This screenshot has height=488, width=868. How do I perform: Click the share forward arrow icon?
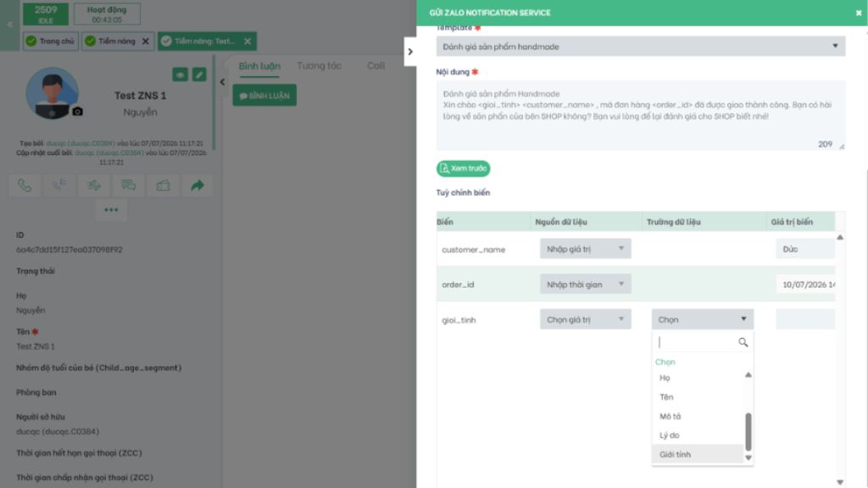[x=197, y=186]
